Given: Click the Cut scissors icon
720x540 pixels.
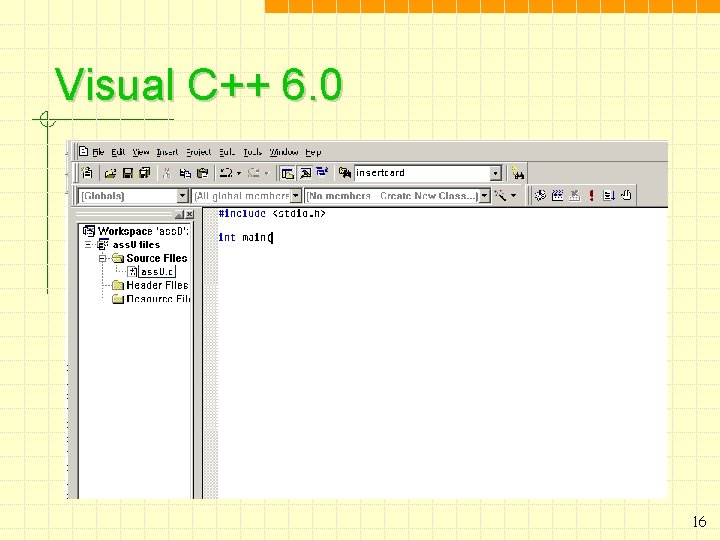Looking at the screenshot, I should 167,173.
